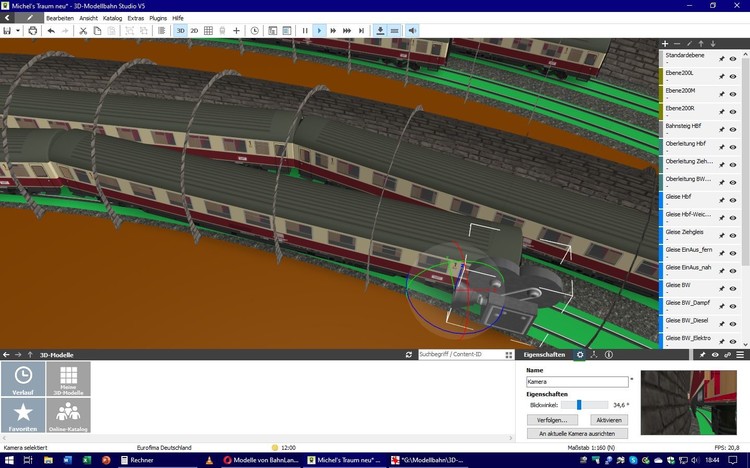Print the layout with printer icon
This screenshot has height=468, width=750.
point(33,31)
